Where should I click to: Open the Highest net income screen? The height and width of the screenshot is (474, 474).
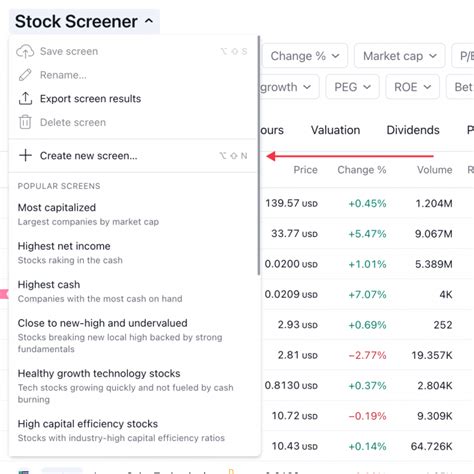(x=133, y=253)
